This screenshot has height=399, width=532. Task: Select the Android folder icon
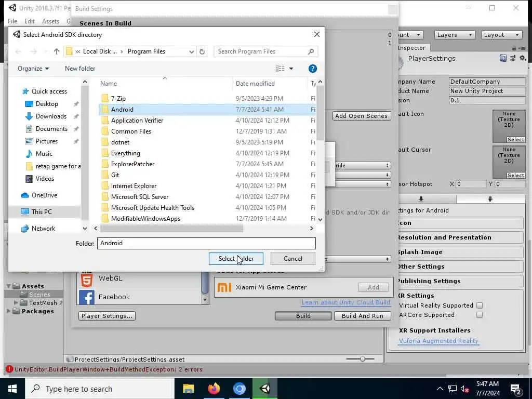105,109
